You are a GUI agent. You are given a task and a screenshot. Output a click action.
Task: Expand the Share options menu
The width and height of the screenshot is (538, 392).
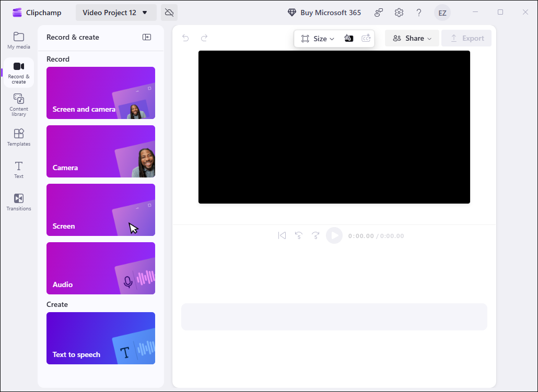412,38
